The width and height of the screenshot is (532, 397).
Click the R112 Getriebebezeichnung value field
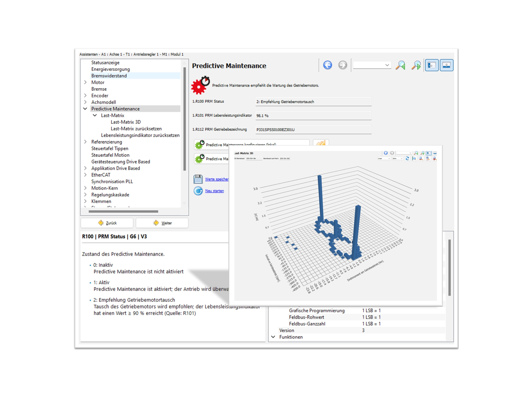[x=313, y=130]
